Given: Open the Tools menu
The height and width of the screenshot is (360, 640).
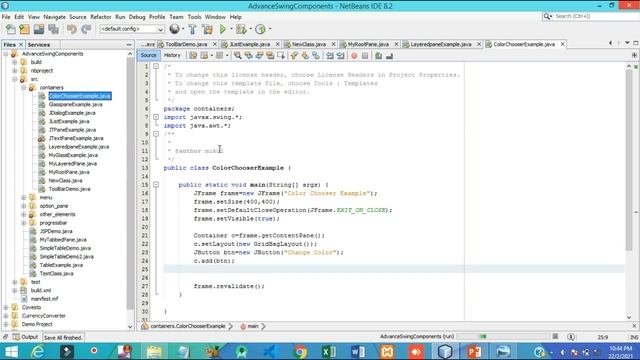Looking at the screenshot, I should point(194,17).
